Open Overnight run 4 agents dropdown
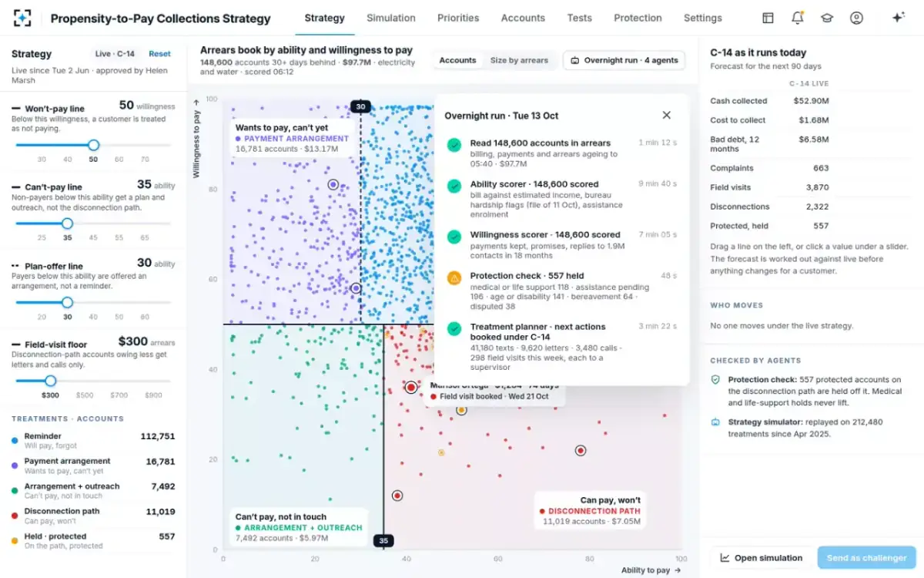This screenshot has height=578, width=924. tap(624, 60)
